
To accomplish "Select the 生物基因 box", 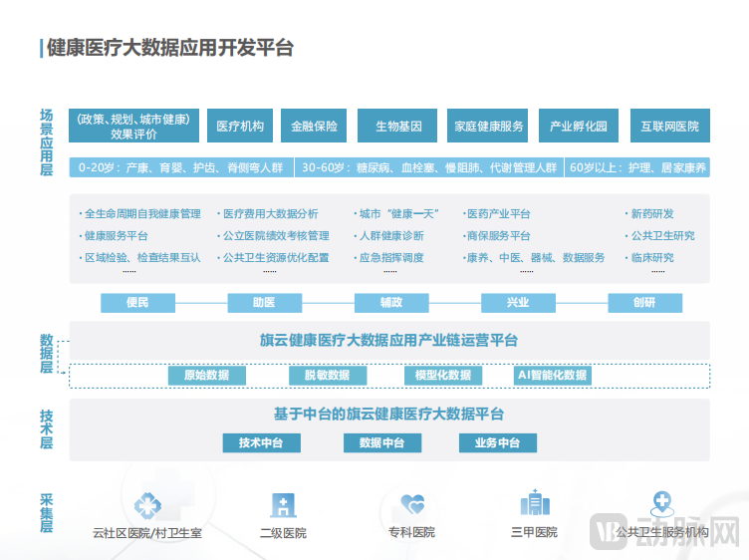I will (x=397, y=126).
